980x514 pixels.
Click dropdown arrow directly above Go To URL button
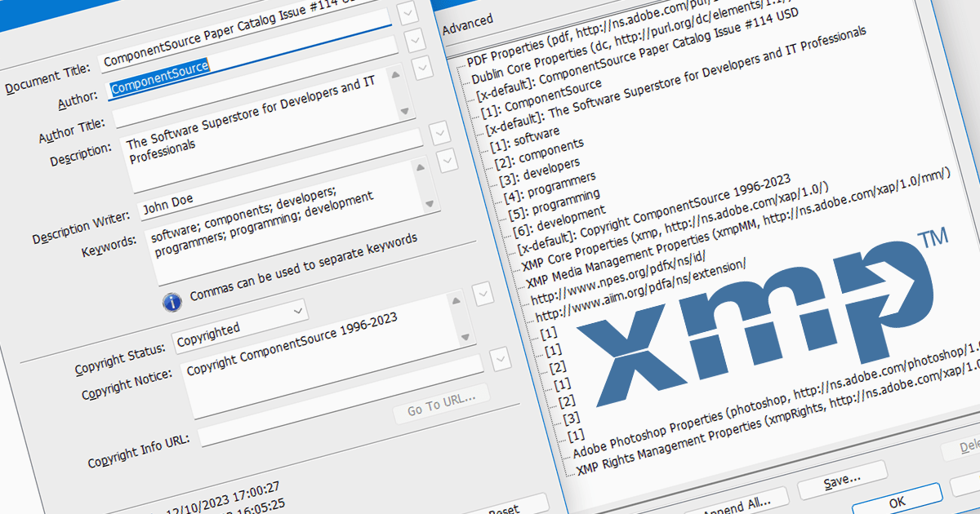click(x=500, y=358)
